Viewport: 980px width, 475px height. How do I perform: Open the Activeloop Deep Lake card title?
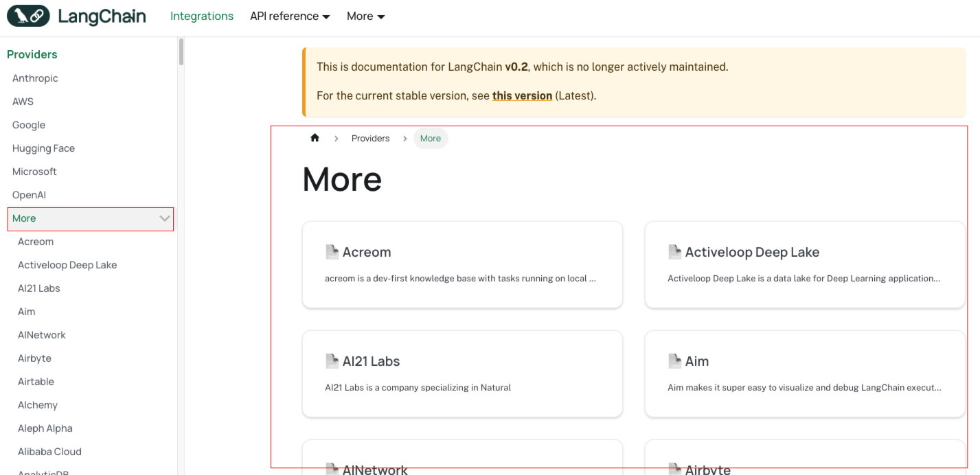(752, 252)
